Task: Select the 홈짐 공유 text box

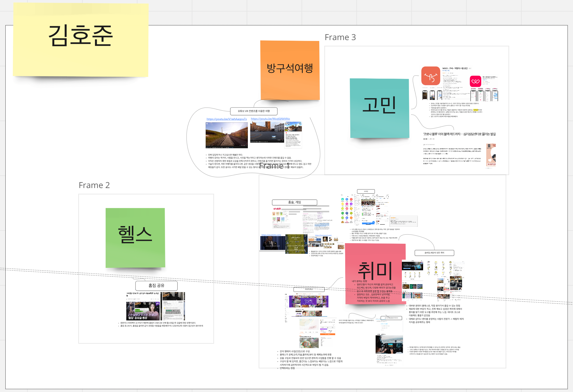Action: pyautogui.click(x=156, y=286)
